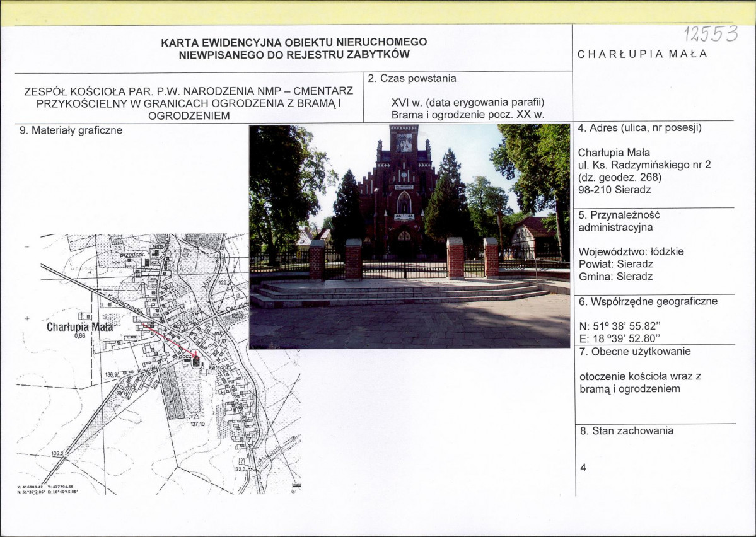Click the red church marker on the map

click(195, 361)
